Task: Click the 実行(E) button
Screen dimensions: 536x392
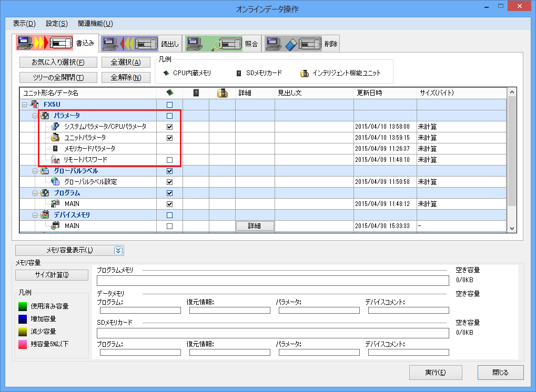Action: (x=436, y=372)
